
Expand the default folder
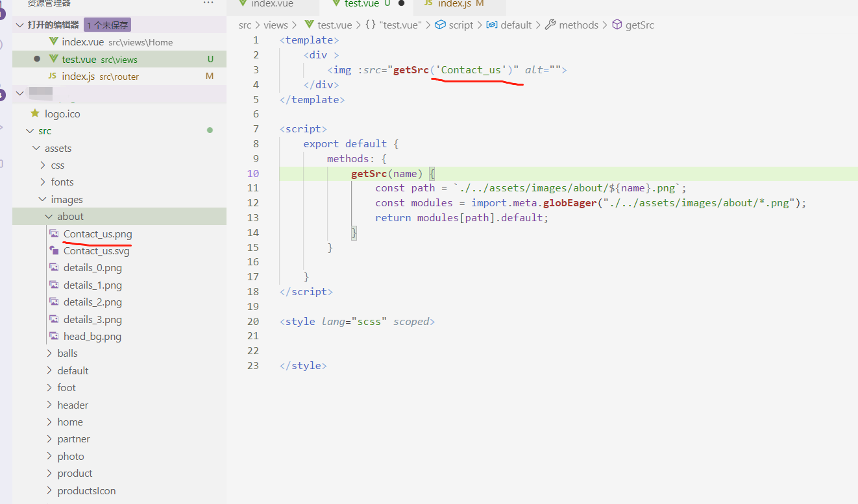coord(49,371)
